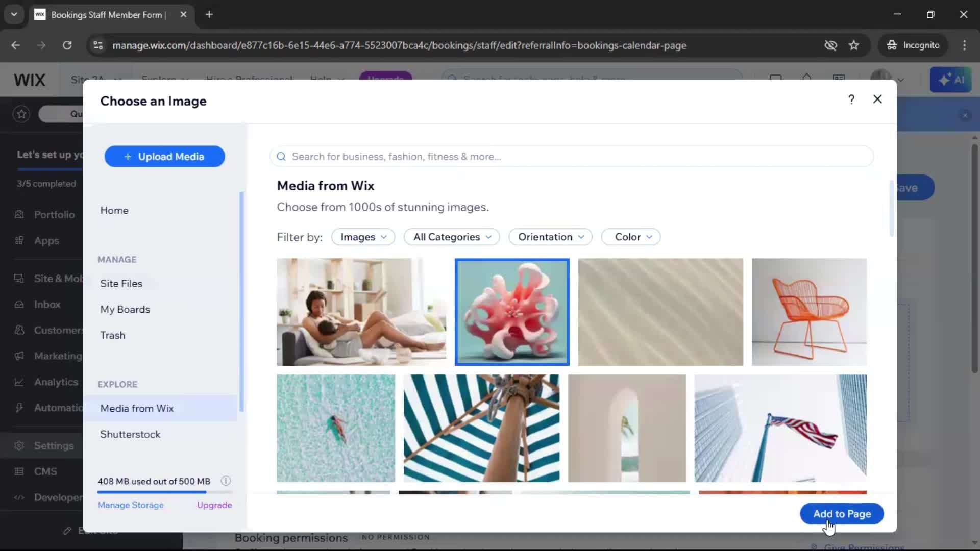This screenshot has width=980, height=551.
Task: Click the help question mark icon
Action: (851, 99)
